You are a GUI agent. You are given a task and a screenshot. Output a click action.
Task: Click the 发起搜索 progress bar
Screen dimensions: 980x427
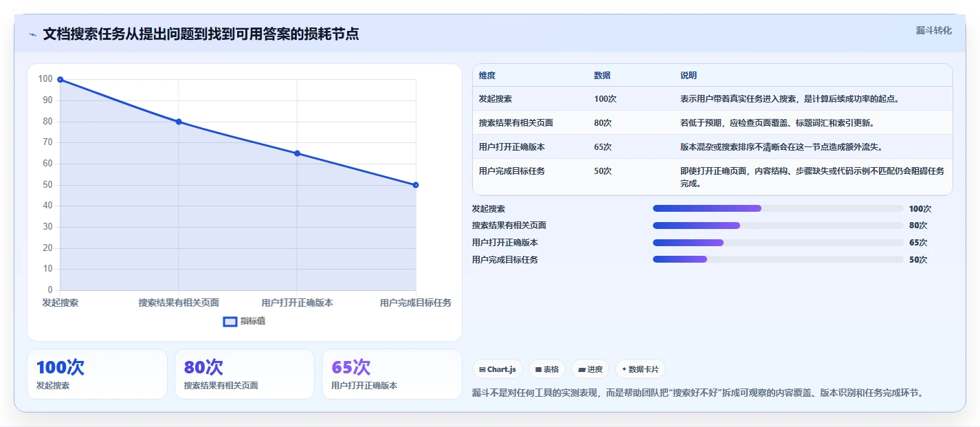pyautogui.click(x=778, y=208)
